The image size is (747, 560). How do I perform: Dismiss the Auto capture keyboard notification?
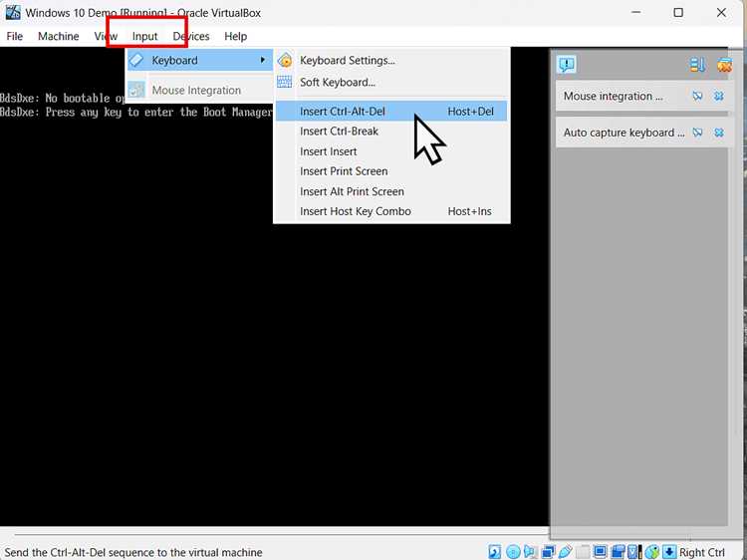point(719,133)
